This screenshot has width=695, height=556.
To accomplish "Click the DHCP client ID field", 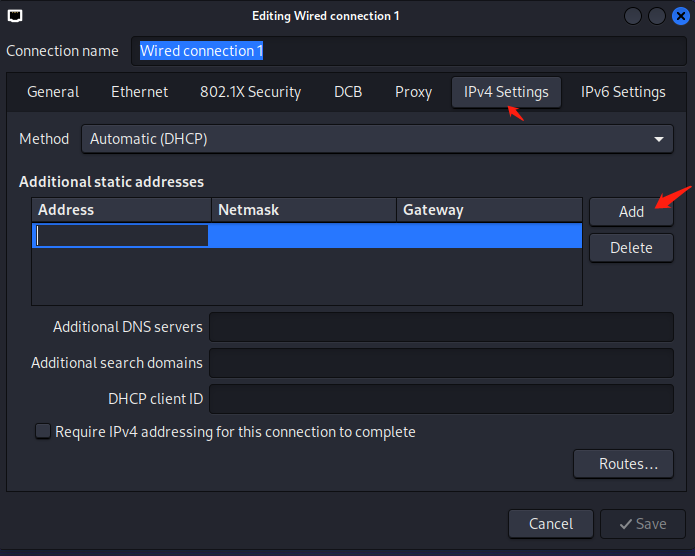I will (x=440, y=399).
